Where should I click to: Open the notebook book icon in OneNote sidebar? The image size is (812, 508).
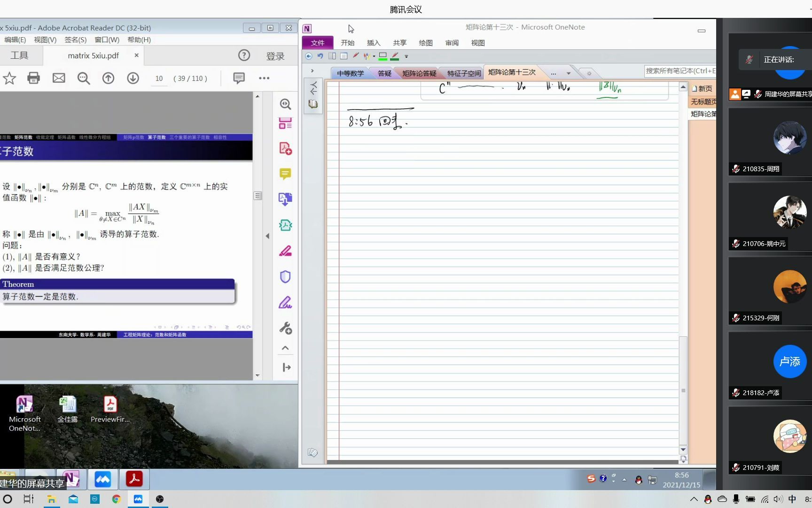click(313, 104)
